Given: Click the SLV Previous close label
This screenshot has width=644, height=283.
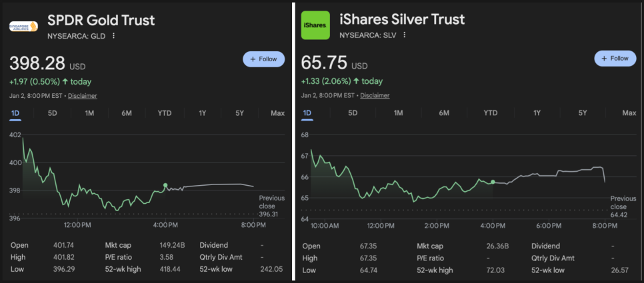Looking at the screenshot, I should (x=623, y=202).
